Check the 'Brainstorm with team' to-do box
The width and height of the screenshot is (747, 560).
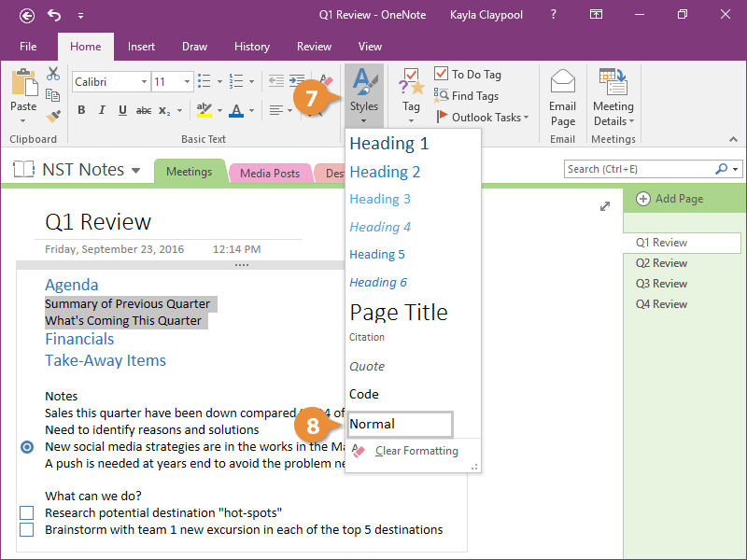[x=26, y=530]
